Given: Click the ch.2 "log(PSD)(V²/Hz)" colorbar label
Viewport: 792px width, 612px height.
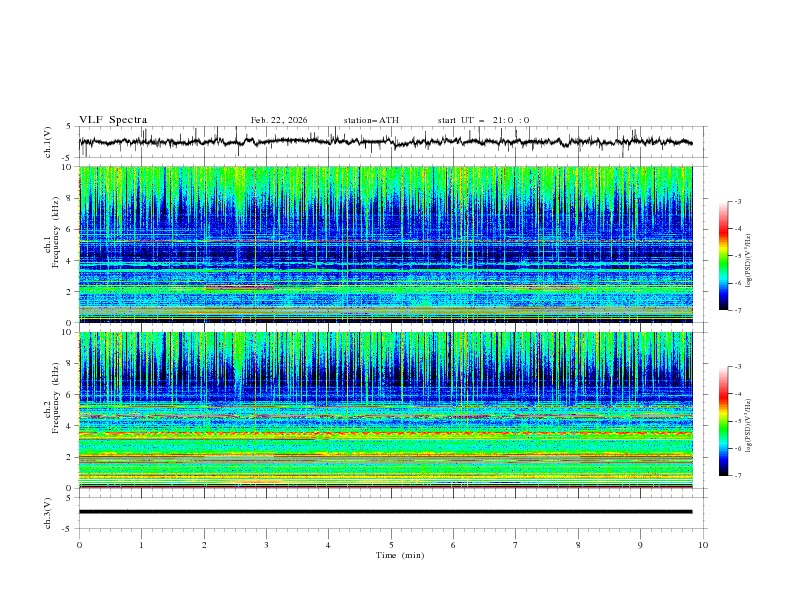Looking at the screenshot, I should point(749,425).
